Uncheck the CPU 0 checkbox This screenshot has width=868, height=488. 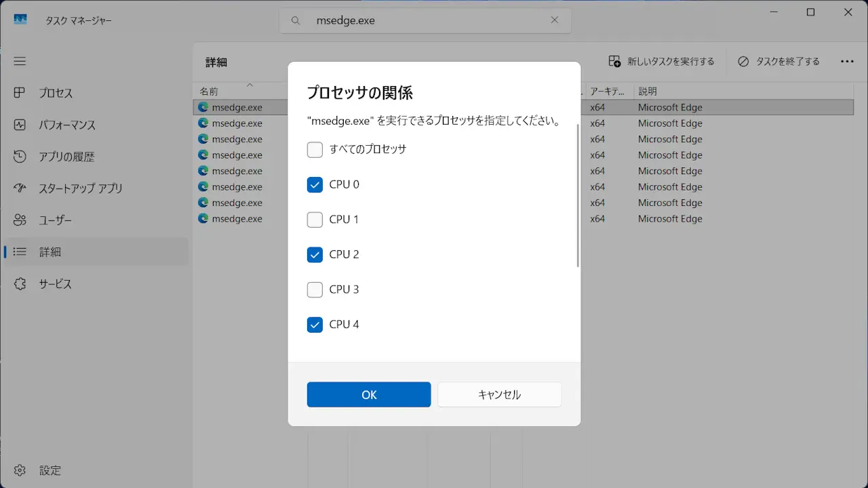315,184
